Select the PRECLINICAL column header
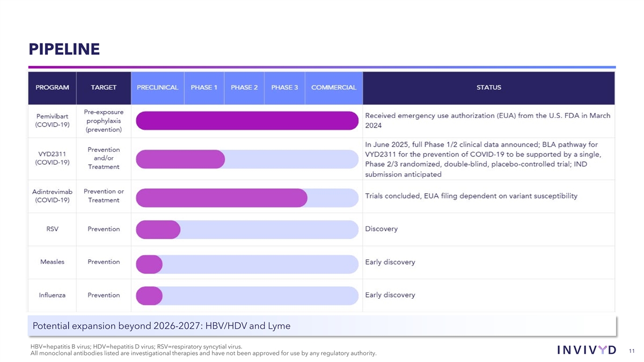The image size is (644, 362). click(157, 87)
